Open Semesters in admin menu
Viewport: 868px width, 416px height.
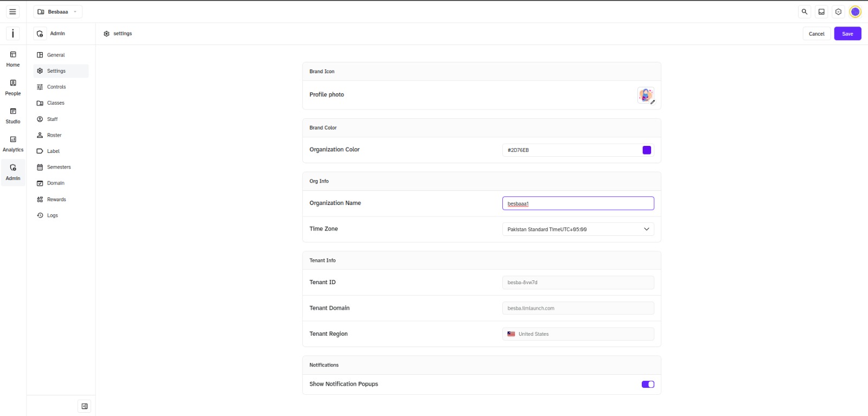pyautogui.click(x=61, y=167)
